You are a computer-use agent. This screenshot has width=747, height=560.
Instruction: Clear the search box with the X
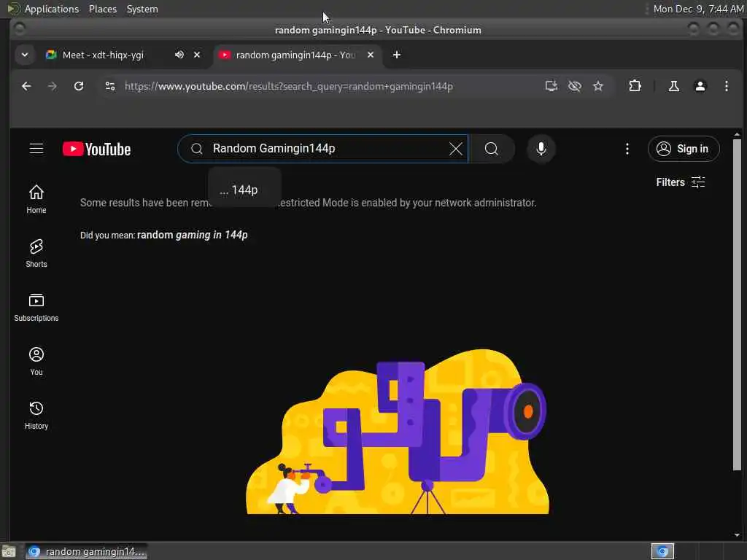455,149
